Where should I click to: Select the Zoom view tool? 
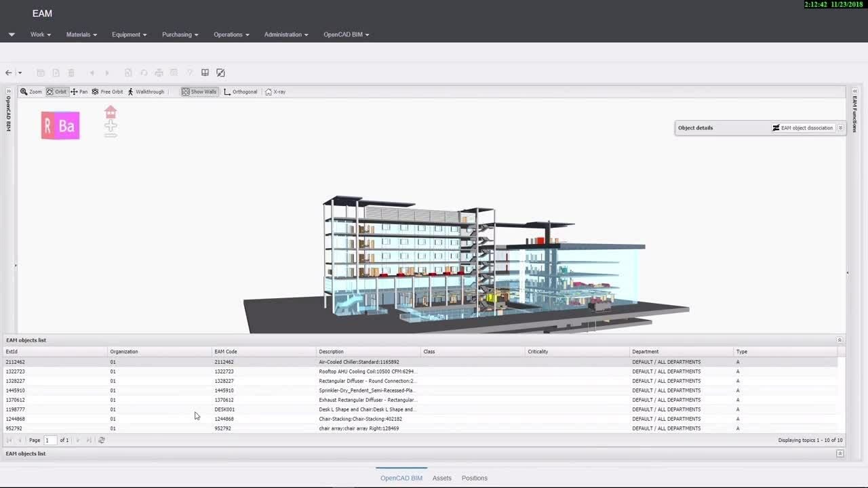click(x=31, y=91)
